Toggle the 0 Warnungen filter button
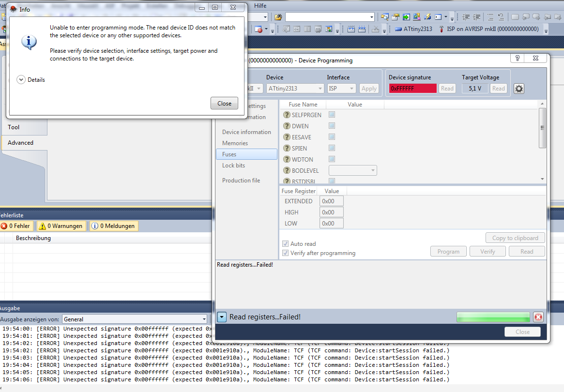Screen dimensions: 564x392 [x=61, y=226]
